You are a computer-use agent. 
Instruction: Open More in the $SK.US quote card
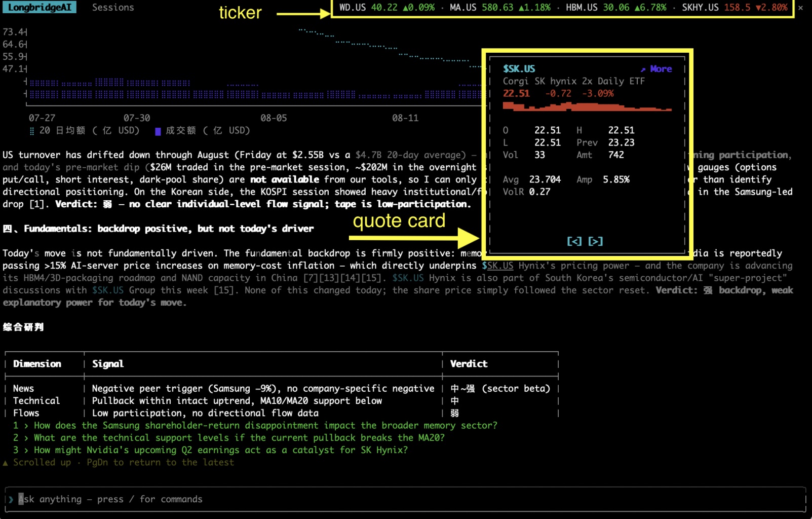coord(661,69)
